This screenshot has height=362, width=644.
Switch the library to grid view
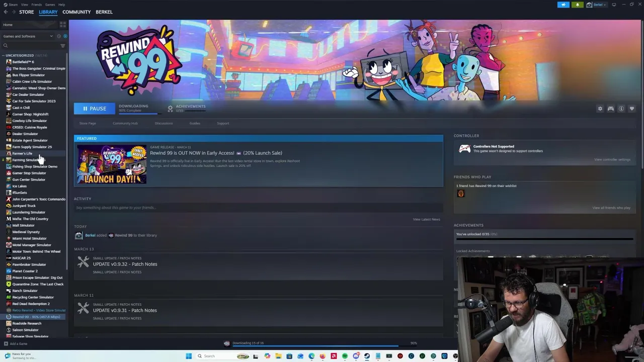[x=63, y=25]
